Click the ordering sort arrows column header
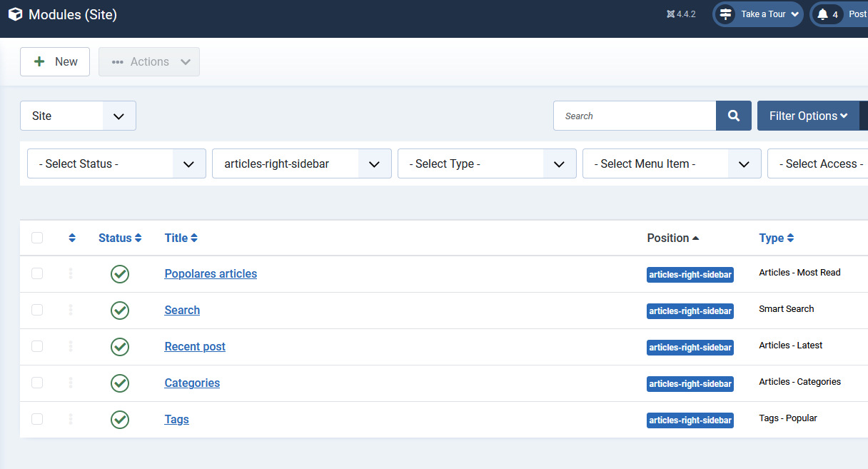The width and height of the screenshot is (868, 469). pos(72,238)
